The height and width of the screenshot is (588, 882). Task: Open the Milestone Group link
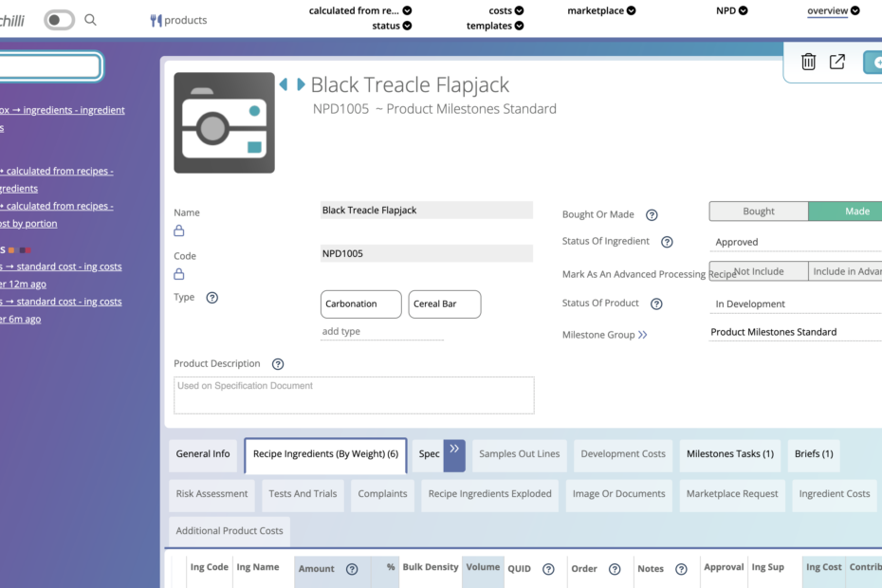point(642,335)
